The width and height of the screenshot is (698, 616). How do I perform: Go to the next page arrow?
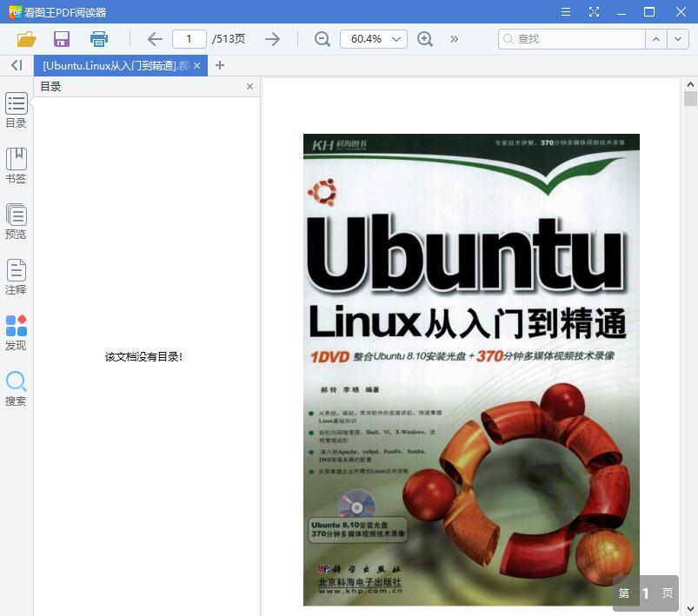pyautogui.click(x=272, y=39)
